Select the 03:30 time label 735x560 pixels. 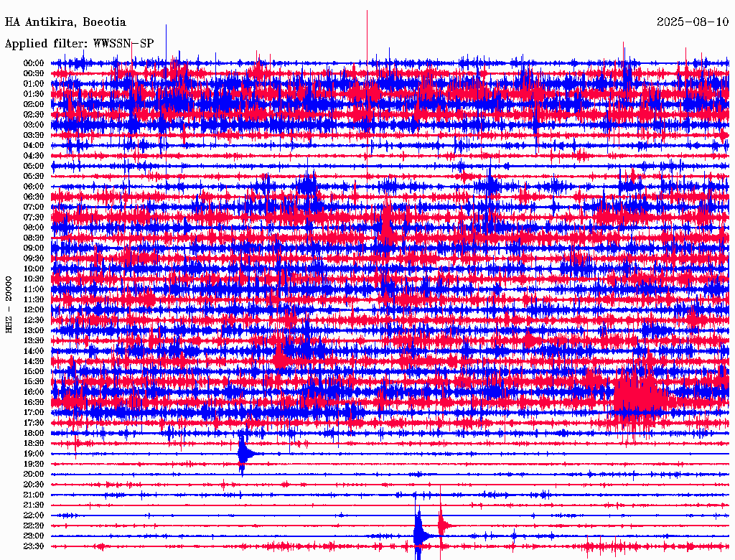(x=33, y=135)
